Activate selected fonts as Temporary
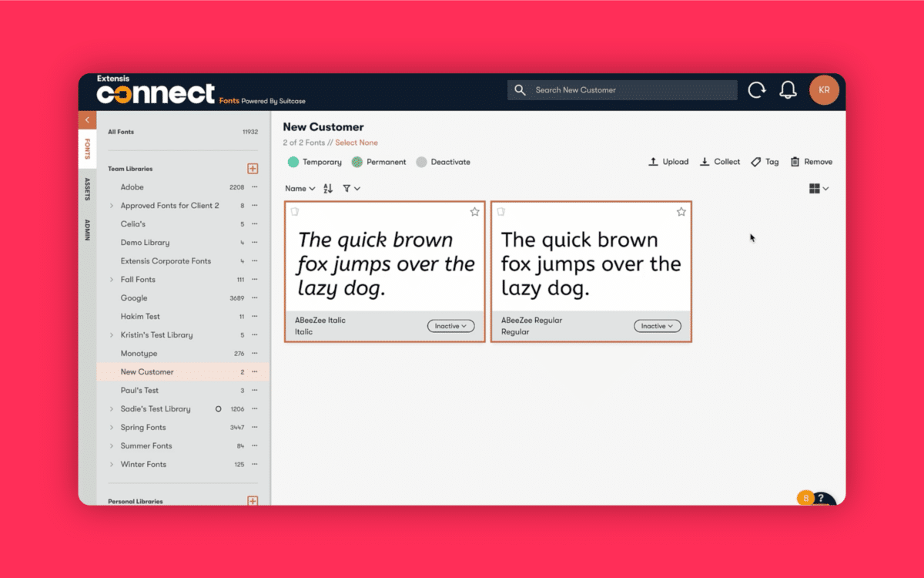This screenshot has height=578, width=924. pyautogui.click(x=314, y=162)
